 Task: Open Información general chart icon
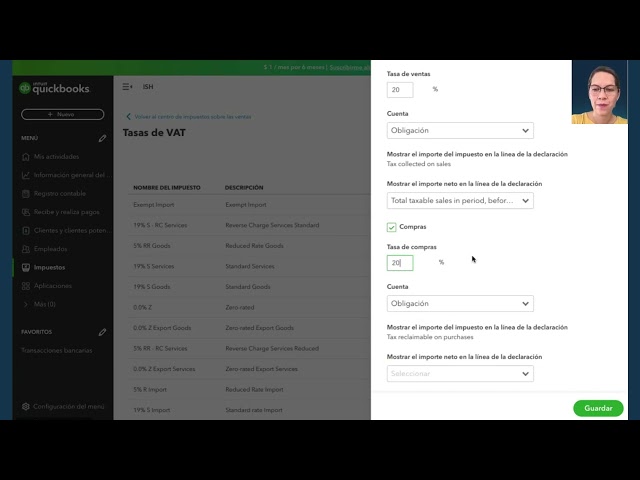tap(26, 175)
